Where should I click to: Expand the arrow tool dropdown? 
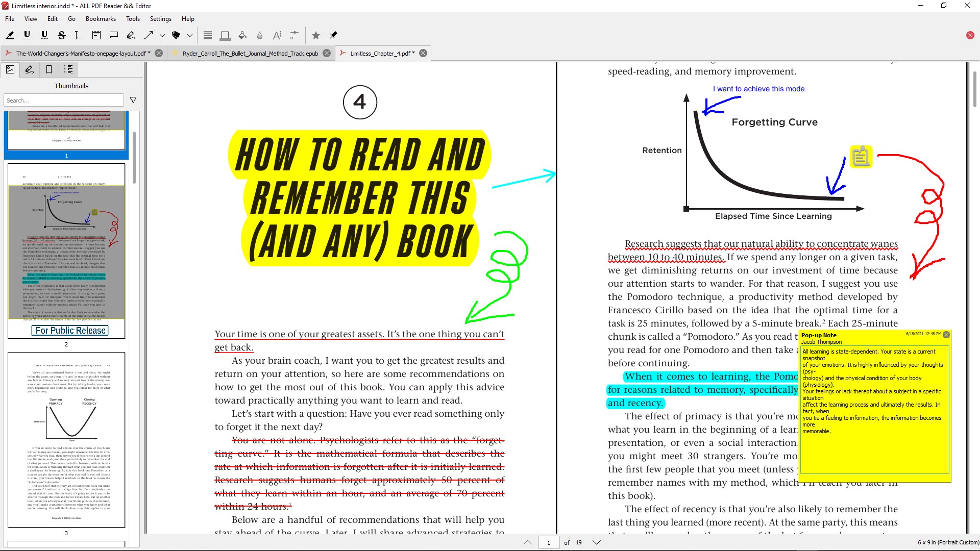tap(162, 35)
